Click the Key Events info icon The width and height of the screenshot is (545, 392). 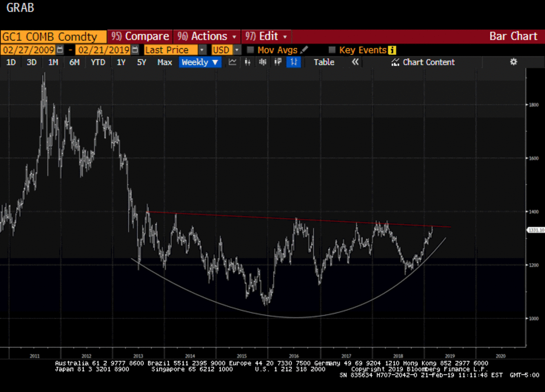tap(392, 50)
